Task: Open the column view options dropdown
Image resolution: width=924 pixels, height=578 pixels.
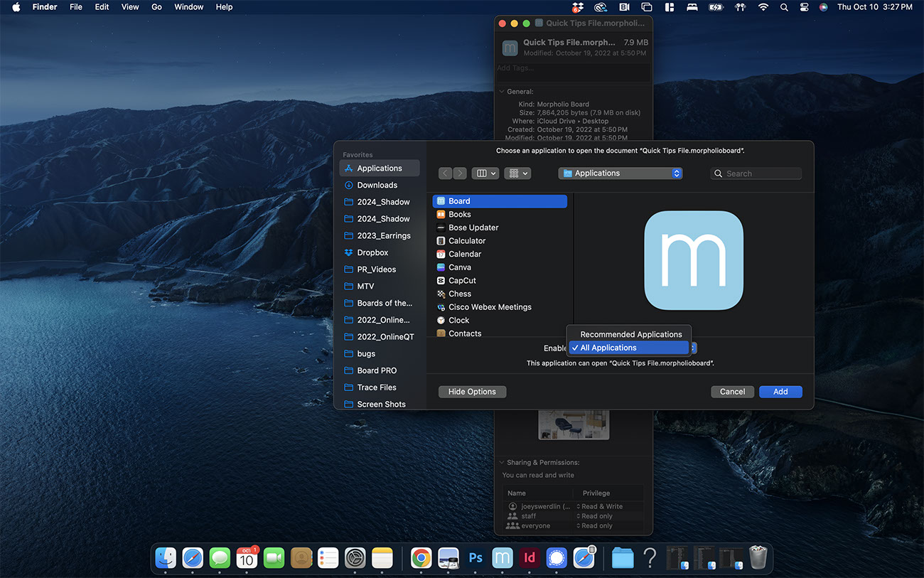Action: [485, 173]
